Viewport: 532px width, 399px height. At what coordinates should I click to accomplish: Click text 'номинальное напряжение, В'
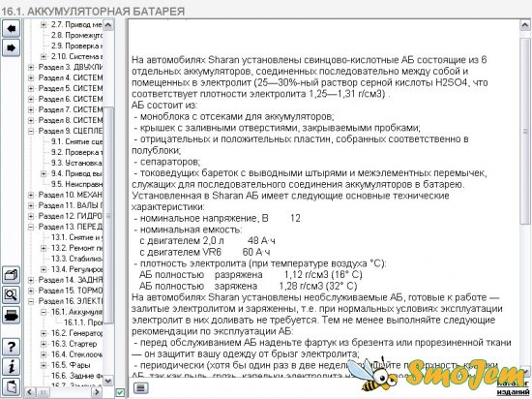pyautogui.click(x=204, y=218)
